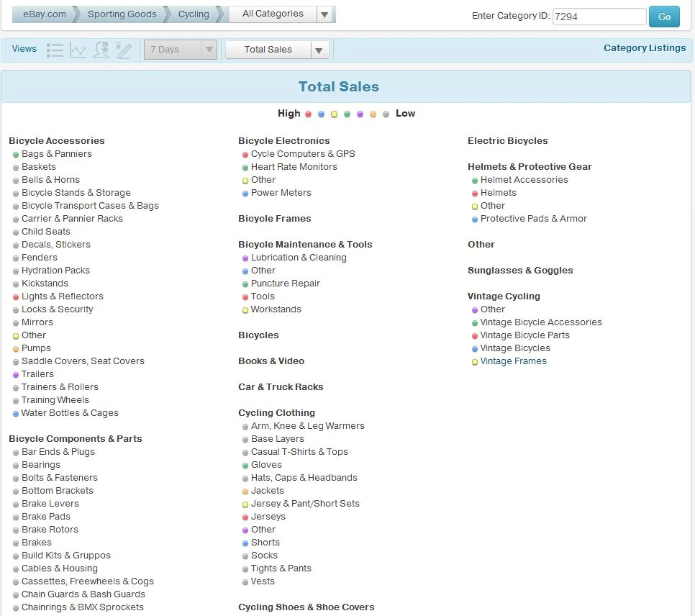
Task: Click red dot beside Jerseys
Action: pyautogui.click(x=245, y=517)
